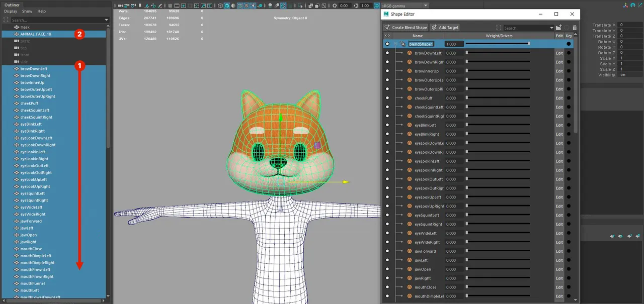Toggle the Key dot on the blendShape1 row
This screenshot has width=644, height=304.
(569, 44)
